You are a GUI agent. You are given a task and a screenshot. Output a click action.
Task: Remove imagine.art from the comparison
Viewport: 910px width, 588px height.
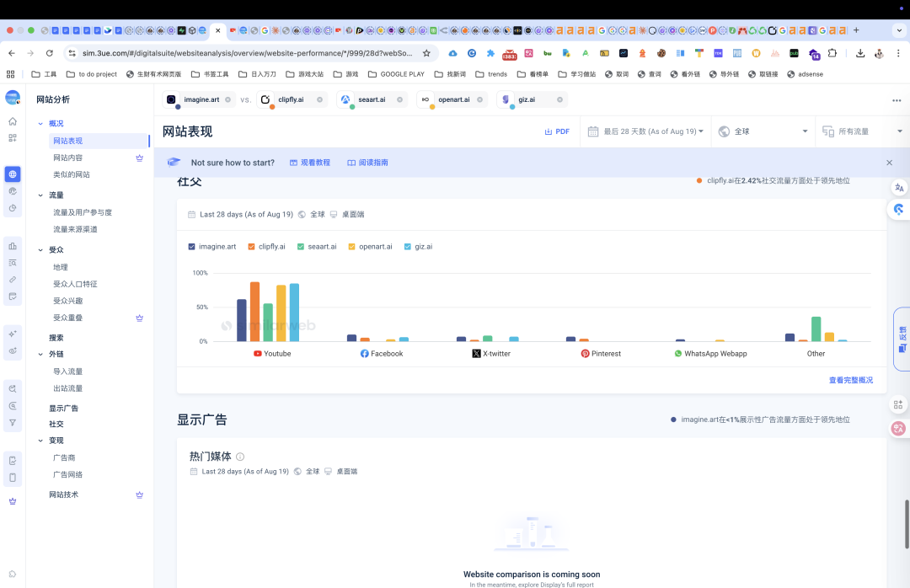point(227,100)
